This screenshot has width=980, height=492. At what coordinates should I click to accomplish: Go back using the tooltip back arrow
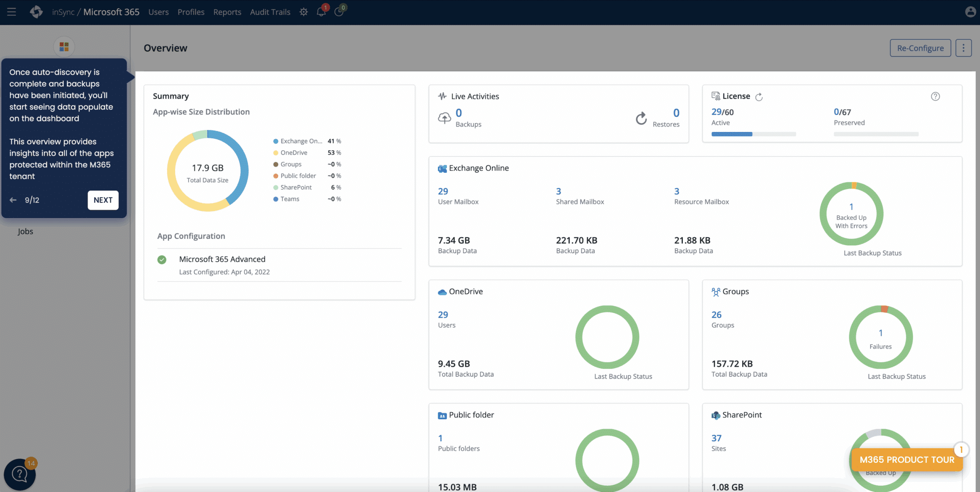pos(13,200)
